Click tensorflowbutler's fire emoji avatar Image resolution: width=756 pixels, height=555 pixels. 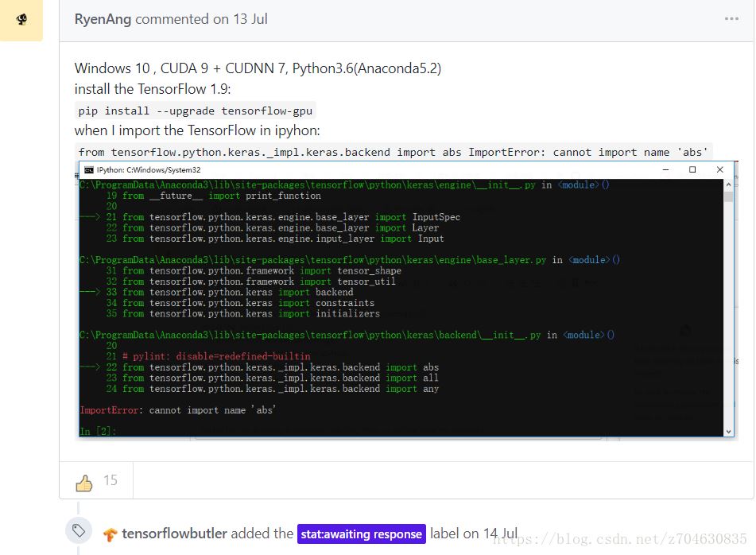coord(110,534)
